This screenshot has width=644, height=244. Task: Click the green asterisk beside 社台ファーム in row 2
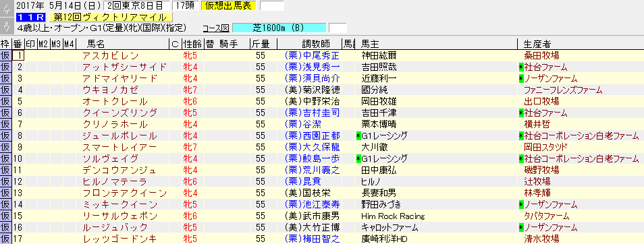521,67
